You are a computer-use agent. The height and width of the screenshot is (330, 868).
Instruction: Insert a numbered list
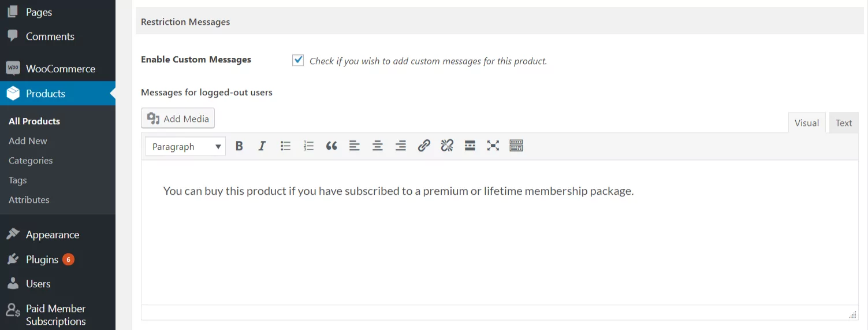[x=308, y=146]
